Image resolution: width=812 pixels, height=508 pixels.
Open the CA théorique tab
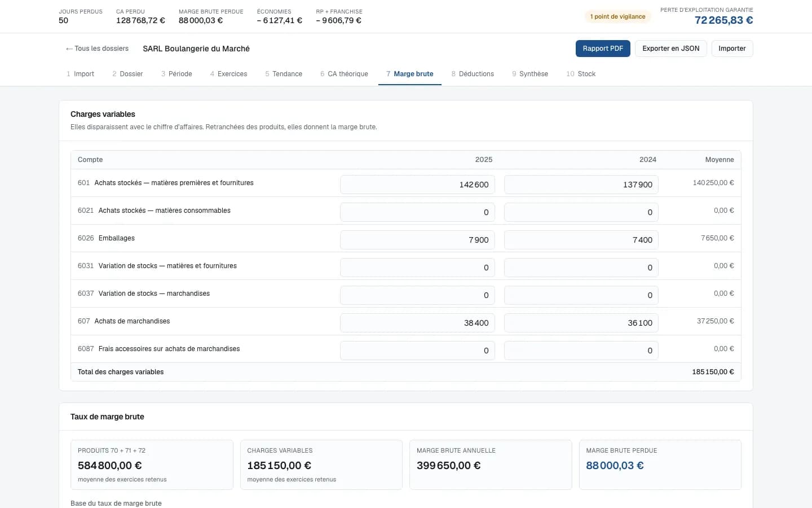[344, 74]
